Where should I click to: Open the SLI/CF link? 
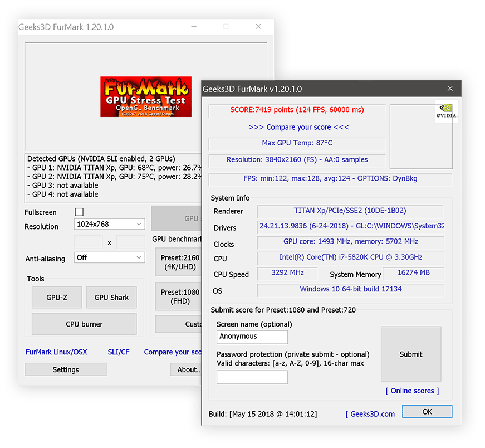pyautogui.click(x=118, y=352)
